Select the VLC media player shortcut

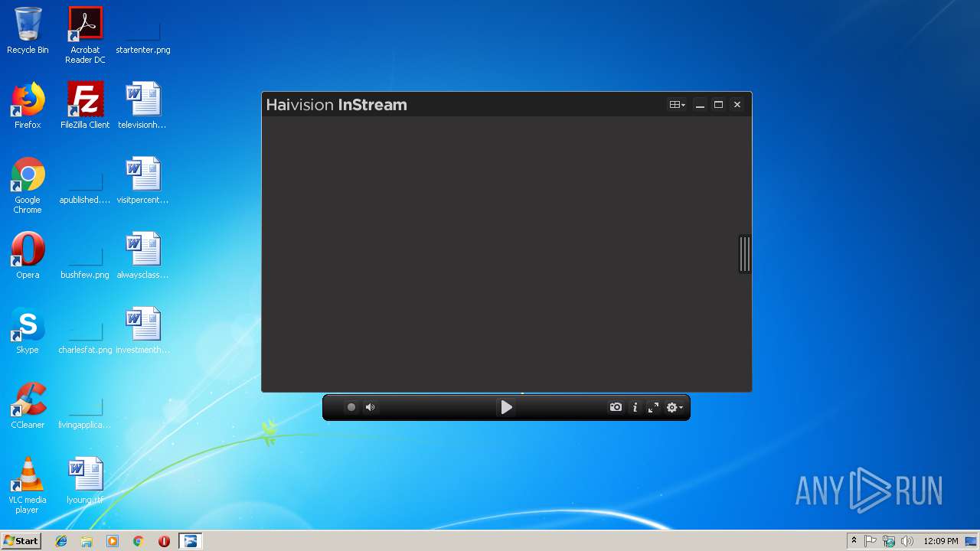(x=28, y=485)
